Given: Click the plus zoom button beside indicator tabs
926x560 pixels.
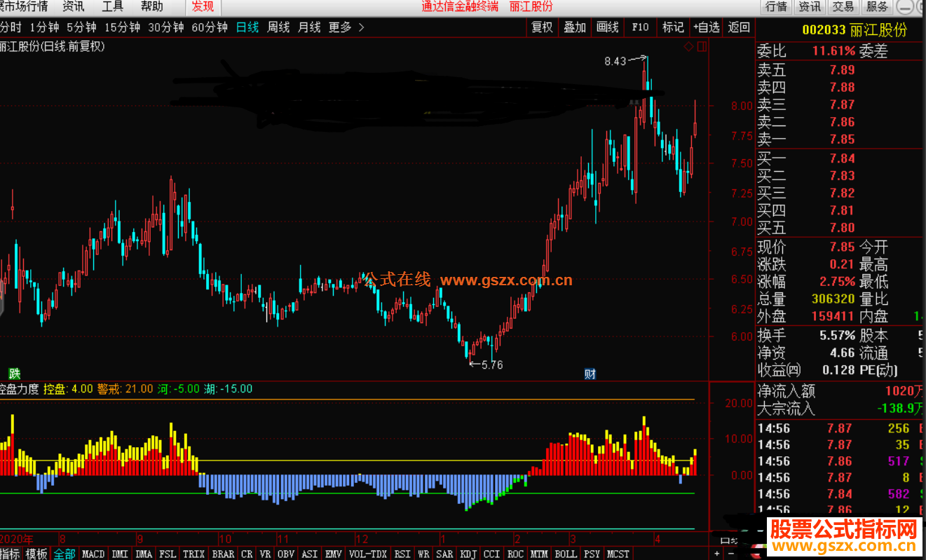Looking at the screenshot, I should click(716, 554).
